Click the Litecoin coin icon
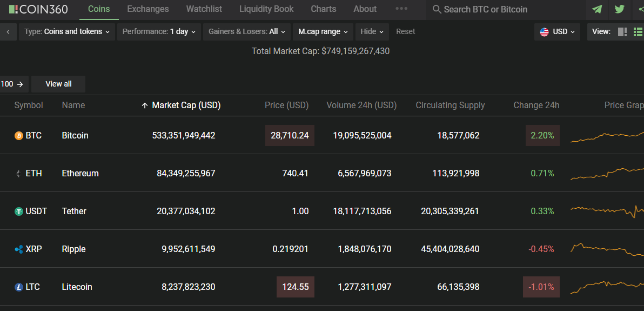644x311 pixels. pyautogui.click(x=19, y=287)
